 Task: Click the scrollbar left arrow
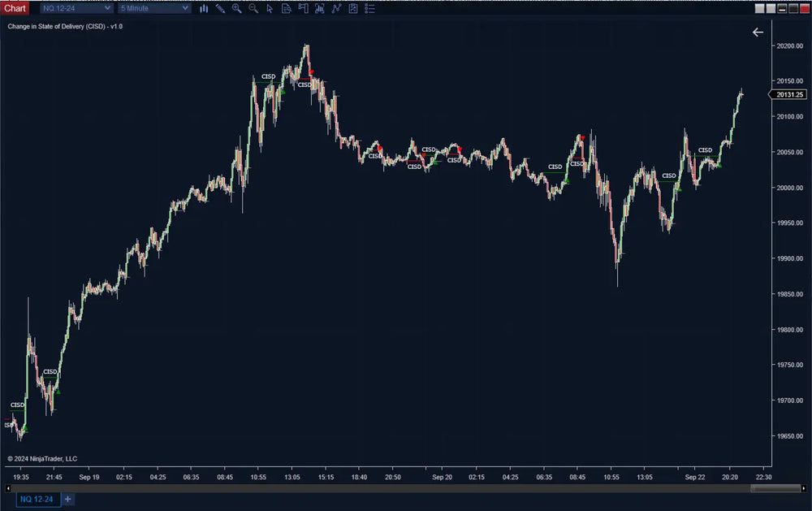(9, 488)
